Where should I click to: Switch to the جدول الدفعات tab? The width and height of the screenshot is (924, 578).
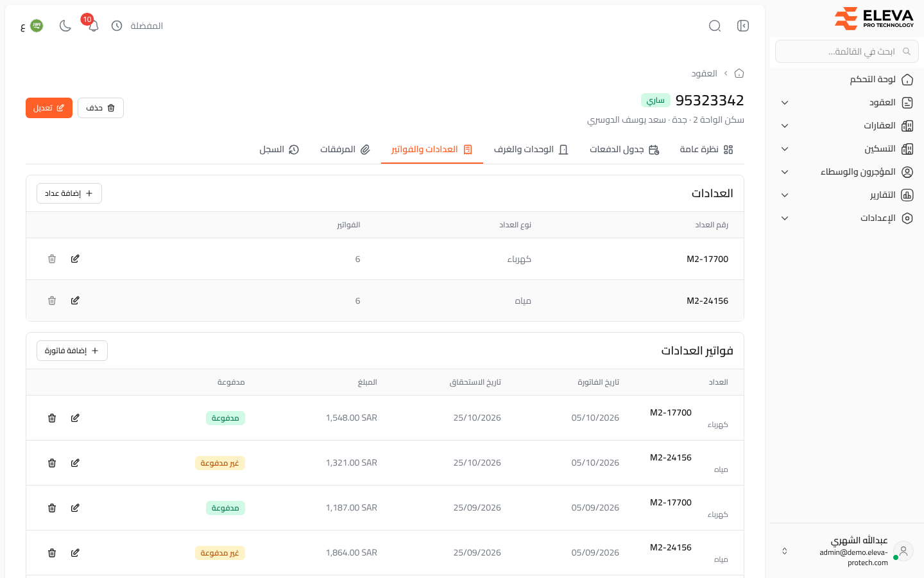point(624,150)
